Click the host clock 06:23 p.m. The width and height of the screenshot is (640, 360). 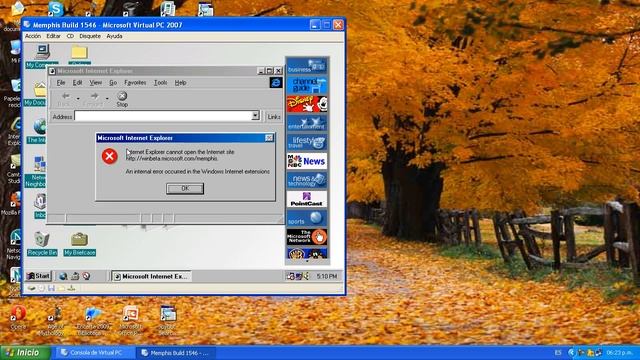coord(620,353)
